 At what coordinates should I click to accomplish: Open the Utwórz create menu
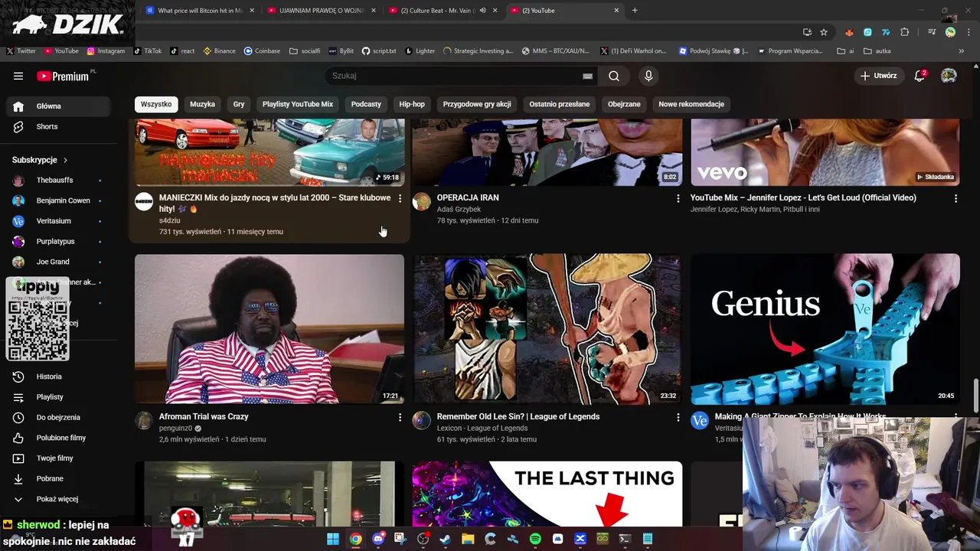[x=878, y=76]
